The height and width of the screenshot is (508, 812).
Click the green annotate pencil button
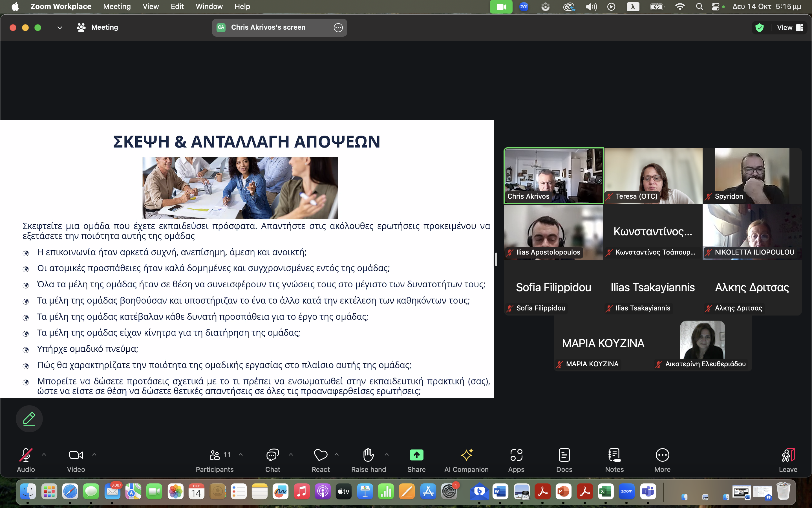pos(29,419)
